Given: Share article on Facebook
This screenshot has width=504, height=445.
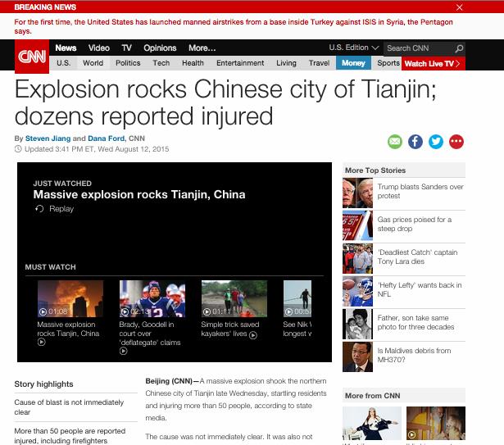Looking at the screenshot, I should pos(415,142).
